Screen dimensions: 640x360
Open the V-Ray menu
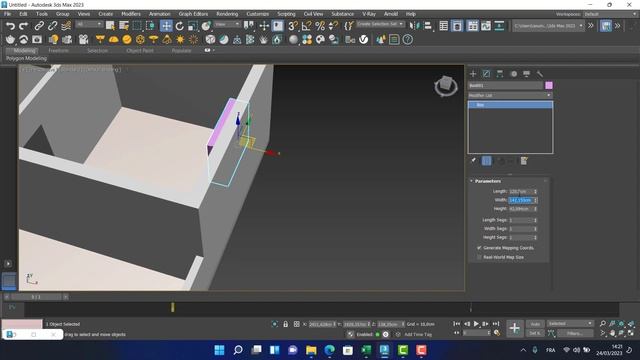pyautogui.click(x=369, y=14)
